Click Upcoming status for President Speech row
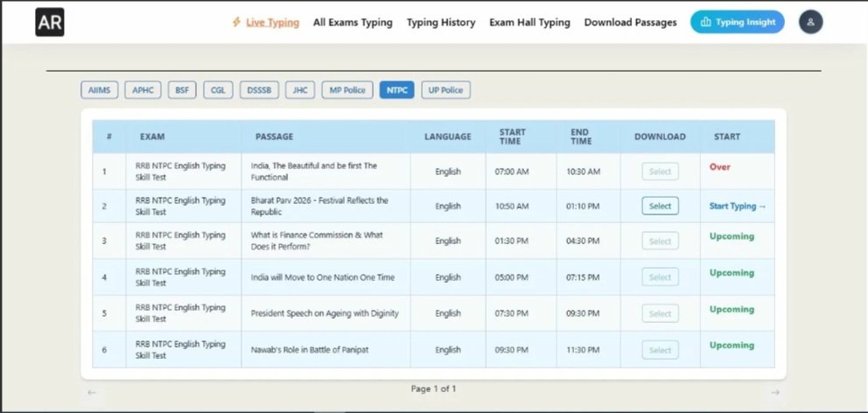 coord(731,310)
